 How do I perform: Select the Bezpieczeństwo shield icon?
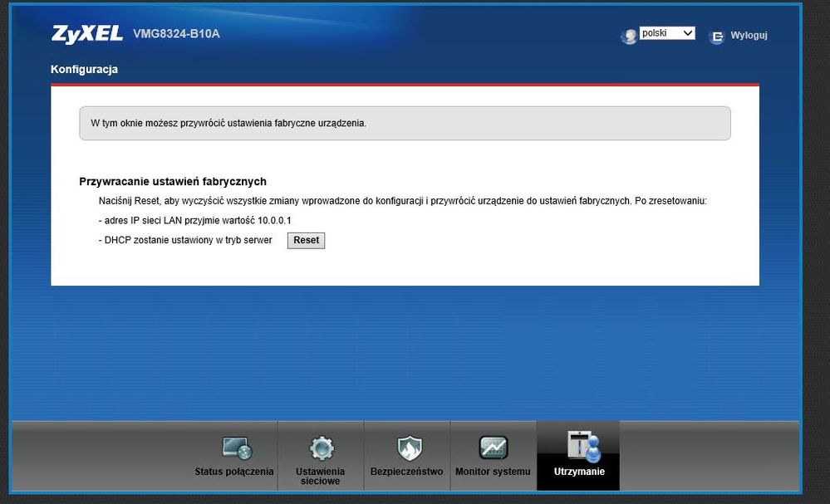point(407,448)
